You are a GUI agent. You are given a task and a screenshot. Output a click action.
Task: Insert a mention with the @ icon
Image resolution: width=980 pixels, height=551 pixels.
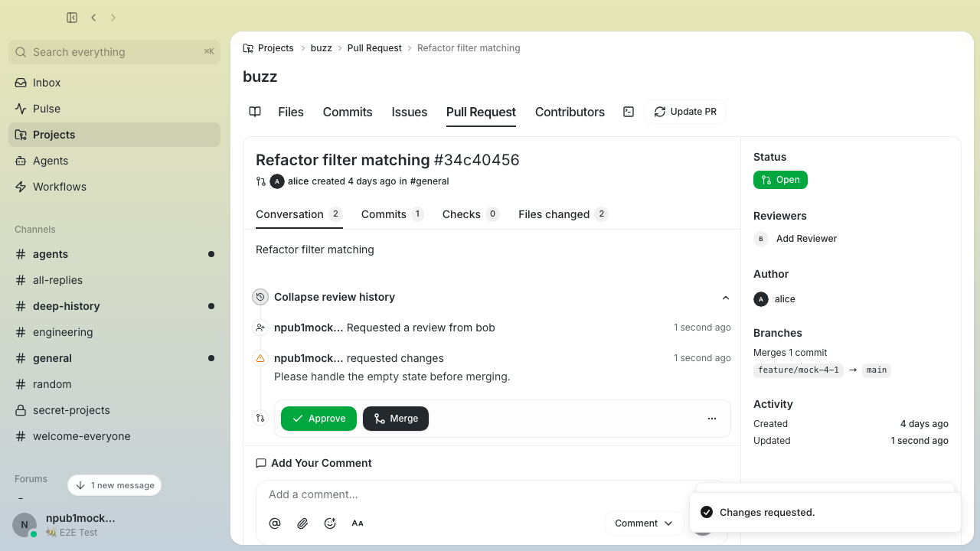pos(275,523)
